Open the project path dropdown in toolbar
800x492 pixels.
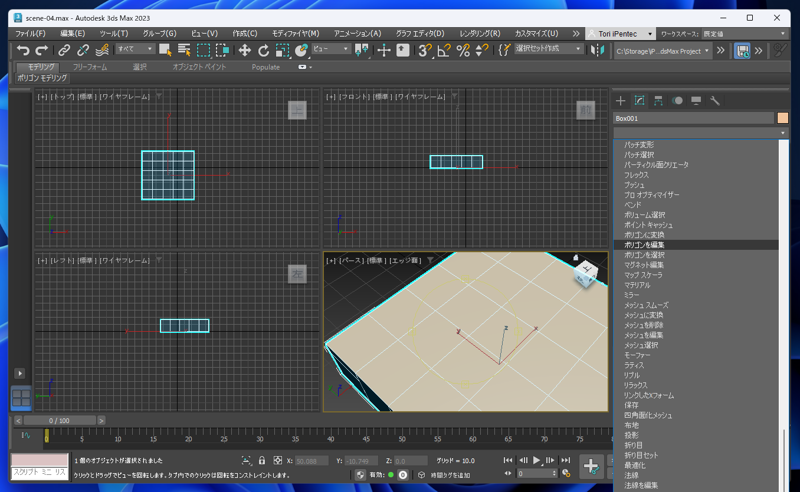(x=663, y=51)
